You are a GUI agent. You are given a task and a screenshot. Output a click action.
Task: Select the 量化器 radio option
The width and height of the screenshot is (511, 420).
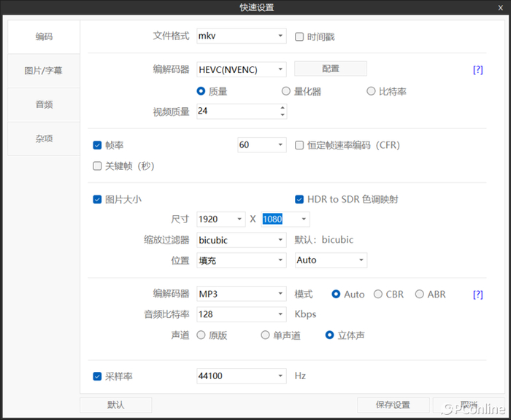click(286, 92)
